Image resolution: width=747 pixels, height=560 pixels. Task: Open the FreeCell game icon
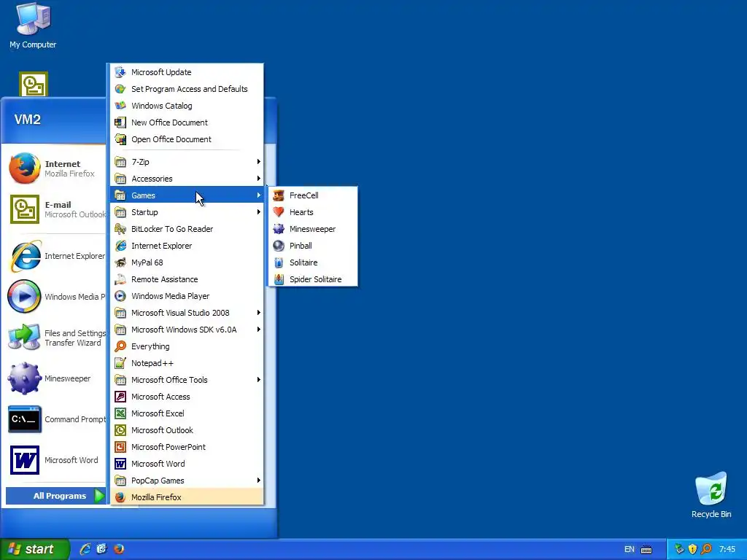coord(279,195)
